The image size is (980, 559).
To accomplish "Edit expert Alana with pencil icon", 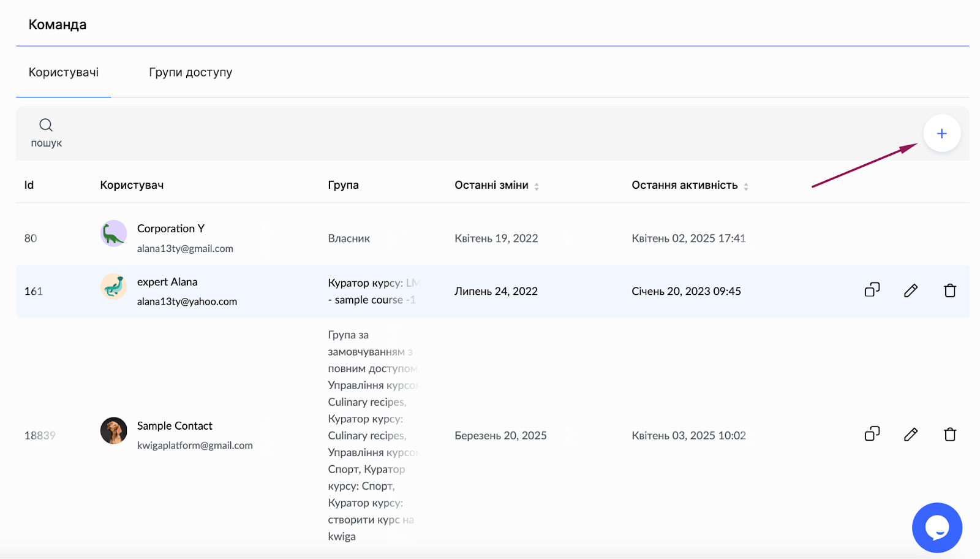I will (911, 291).
